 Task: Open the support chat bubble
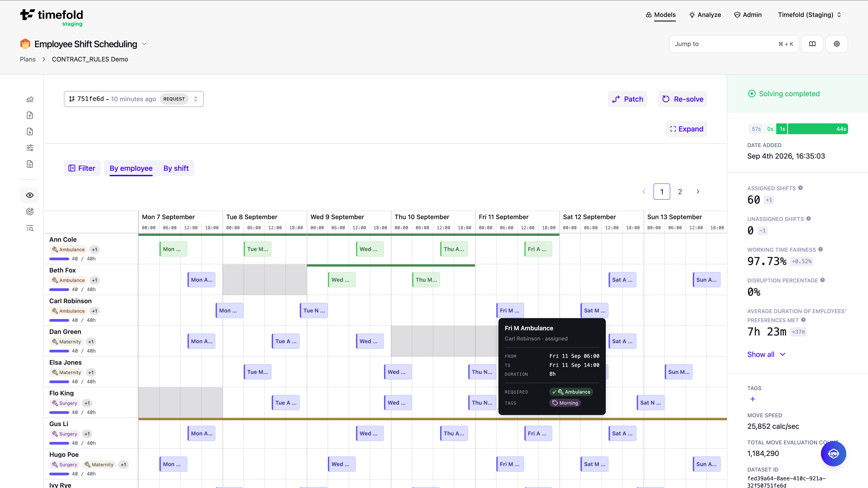[x=833, y=454]
